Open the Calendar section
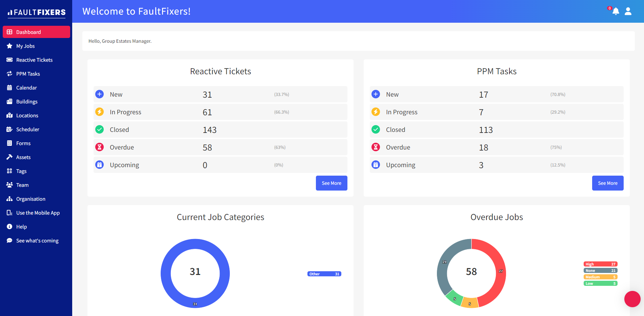The width and height of the screenshot is (644, 316). (x=26, y=87)
